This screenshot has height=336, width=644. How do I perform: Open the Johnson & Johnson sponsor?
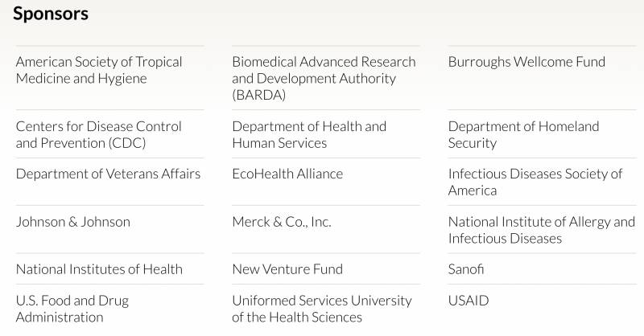[72, 222]
